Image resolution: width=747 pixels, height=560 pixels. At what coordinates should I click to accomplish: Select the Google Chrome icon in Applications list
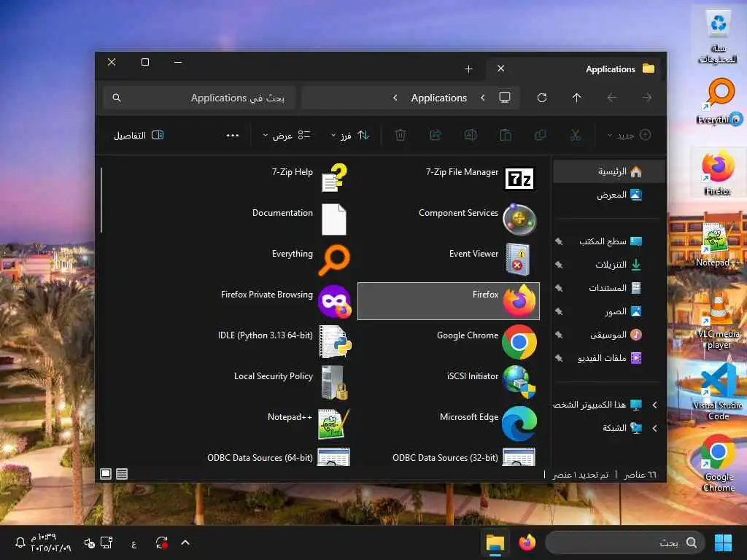tap(519, 342)
